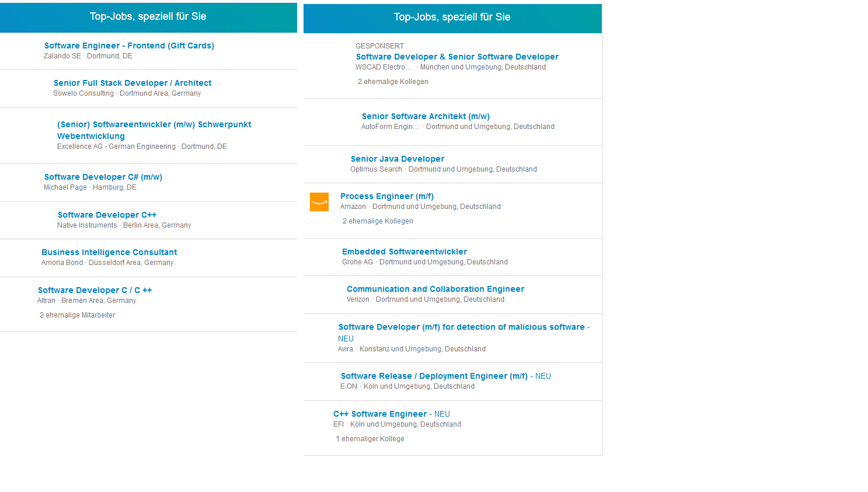Open (Senior) Softwareentwickler Schwerpunkt Webentwicklung job
The height and width of the screenshot is (492, 868).
[x=154, y=124]
